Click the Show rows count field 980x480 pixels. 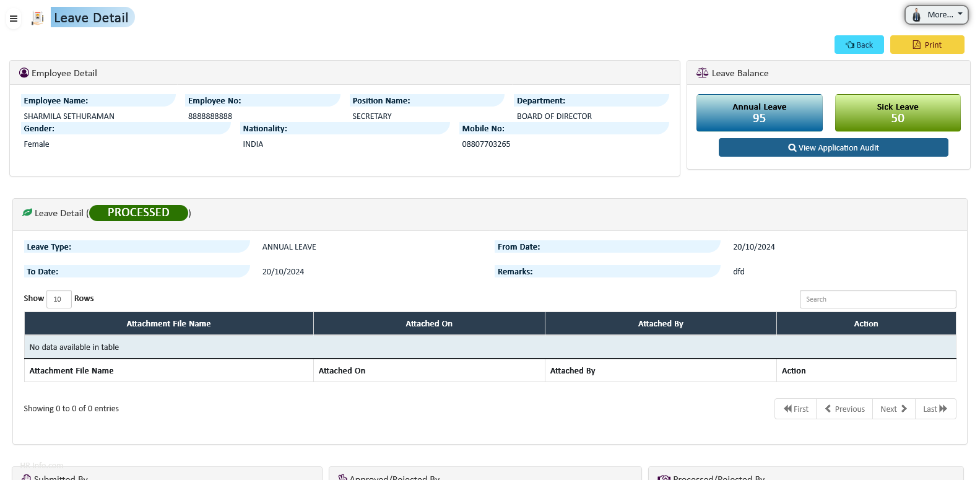point(59,299)
